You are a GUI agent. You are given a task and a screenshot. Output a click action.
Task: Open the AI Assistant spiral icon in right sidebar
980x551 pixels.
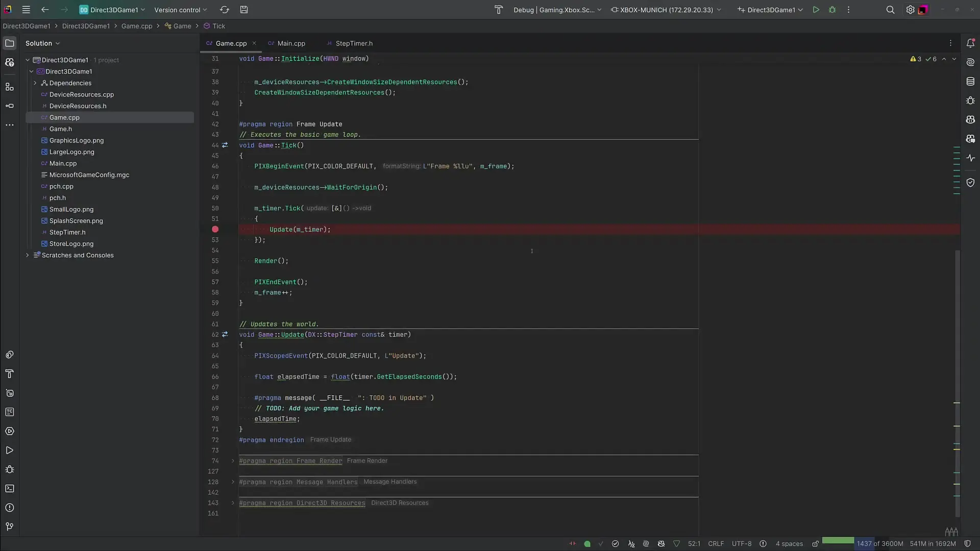[970, 62]
